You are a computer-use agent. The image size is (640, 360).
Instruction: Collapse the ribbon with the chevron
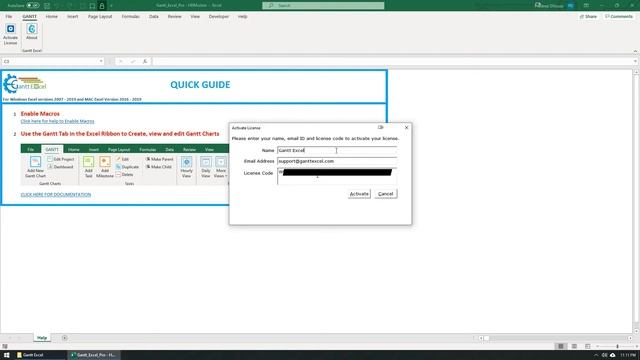coord(635,51)
